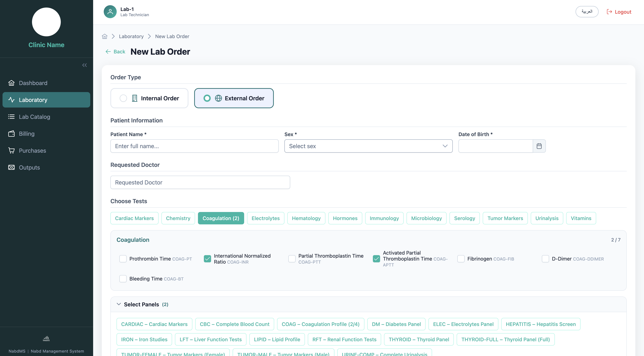Click the Logout link text
644x356 pixels.
pyautogui.click(x=623, y=12)
